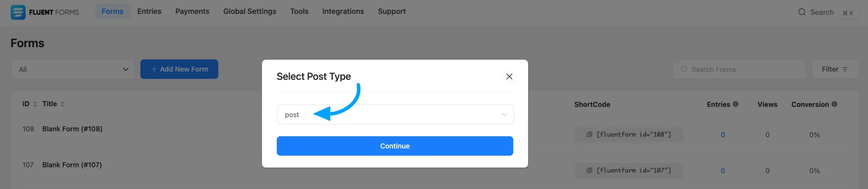Open the Integrations menu
The height and width of the screenshot is (189, 868).
coord(343,12)
